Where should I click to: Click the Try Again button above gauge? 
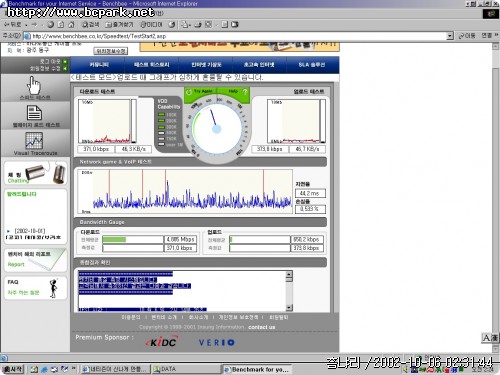199,91
